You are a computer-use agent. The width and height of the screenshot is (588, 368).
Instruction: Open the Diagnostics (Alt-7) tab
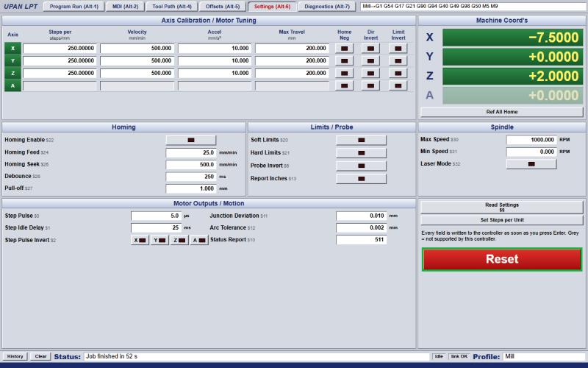click(327, 7)
